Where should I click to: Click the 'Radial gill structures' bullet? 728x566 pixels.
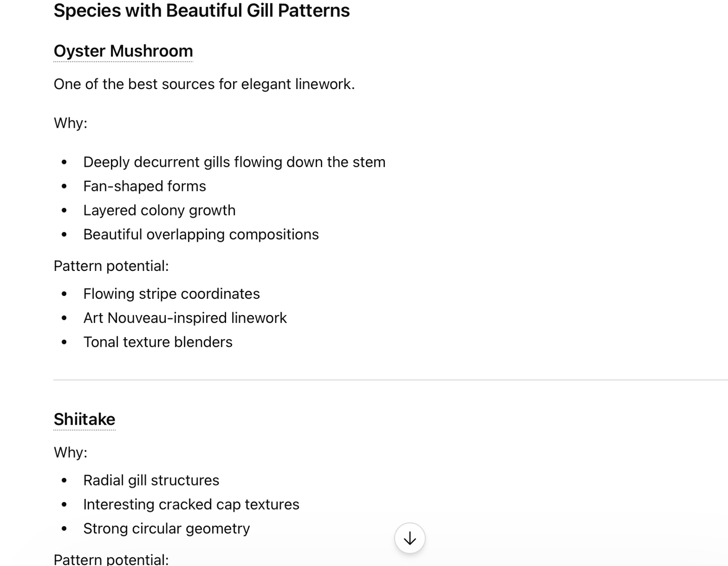click(151, 480)
